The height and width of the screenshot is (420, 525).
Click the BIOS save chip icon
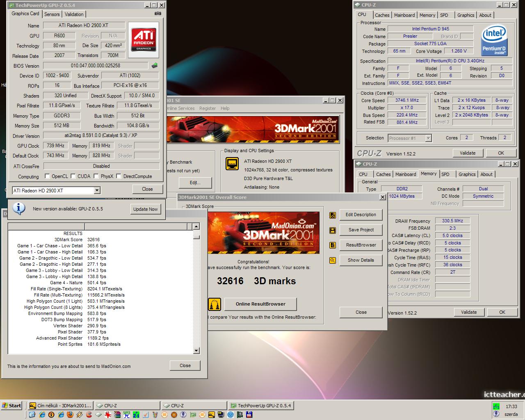pyautogui.click(x=155, y=66)
